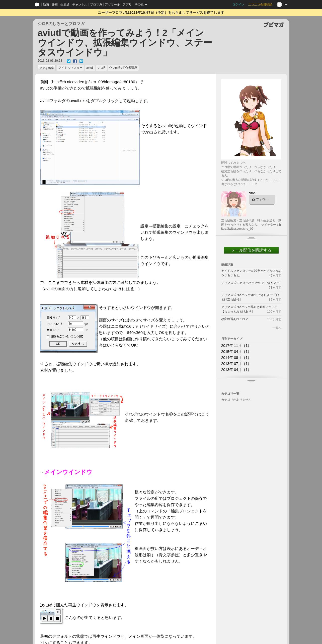Select the アイドルマスター tag
322x644 pixels.
(x=70, y=68)
